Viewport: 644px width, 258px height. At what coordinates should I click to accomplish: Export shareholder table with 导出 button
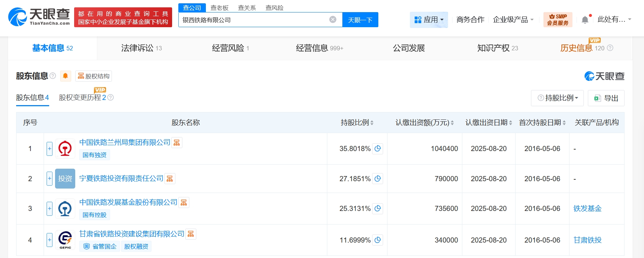[x=606, y=98]
